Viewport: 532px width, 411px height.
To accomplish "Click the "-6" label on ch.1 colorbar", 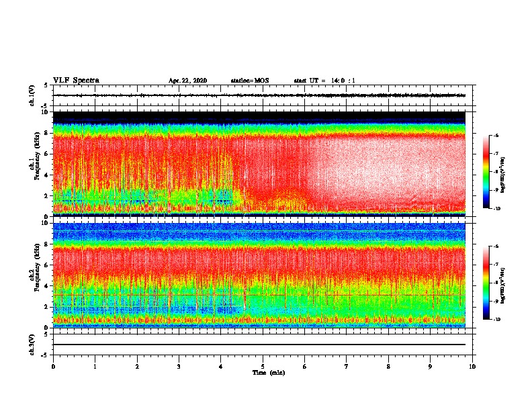I will [496, 136].
